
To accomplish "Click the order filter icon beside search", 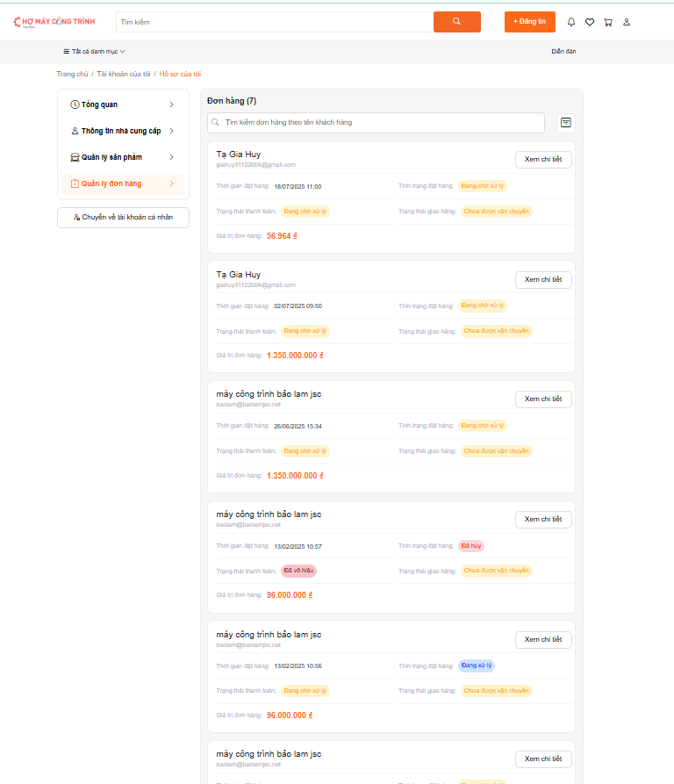I will pyautogui.click(x=566, y=123).
